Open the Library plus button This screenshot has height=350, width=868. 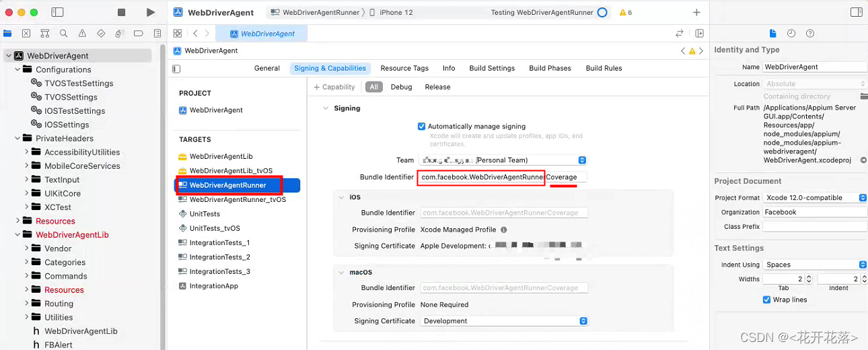696,12
